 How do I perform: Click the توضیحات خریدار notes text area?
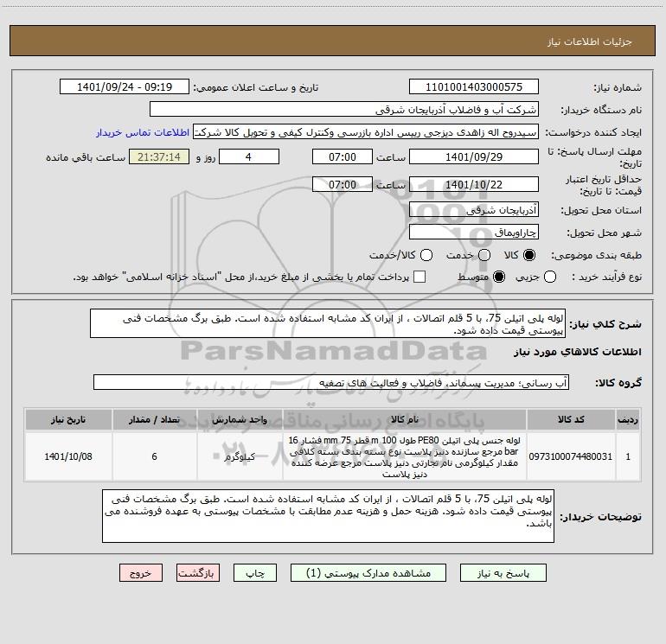[328, 516]
